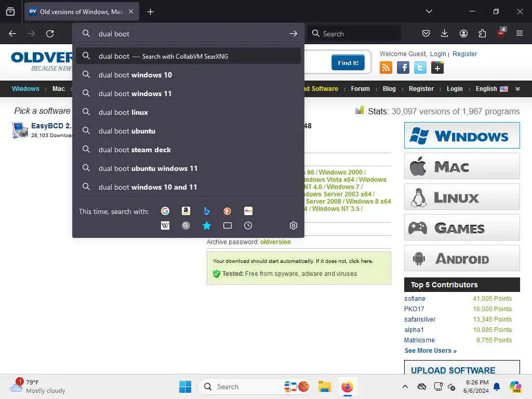Switch to Old versions of Windows tab
Screen dimensions: 532x399
82,11
